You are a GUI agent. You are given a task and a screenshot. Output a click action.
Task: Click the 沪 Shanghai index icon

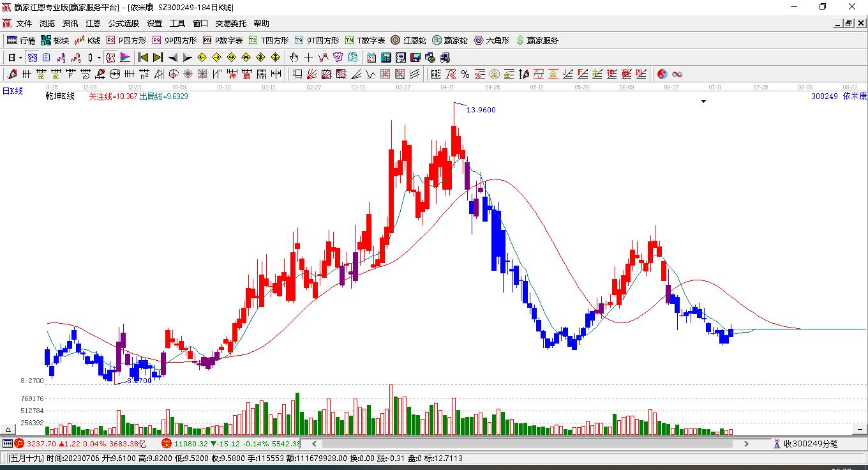(19, 444)
